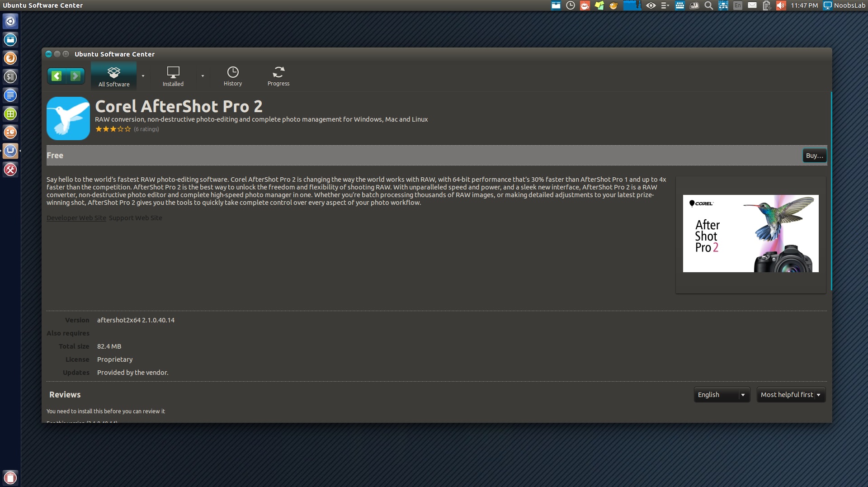This screenshot has width=868, height=487.
Task: Open the mail envelope indicator
Action: click(x=752, y=5)
